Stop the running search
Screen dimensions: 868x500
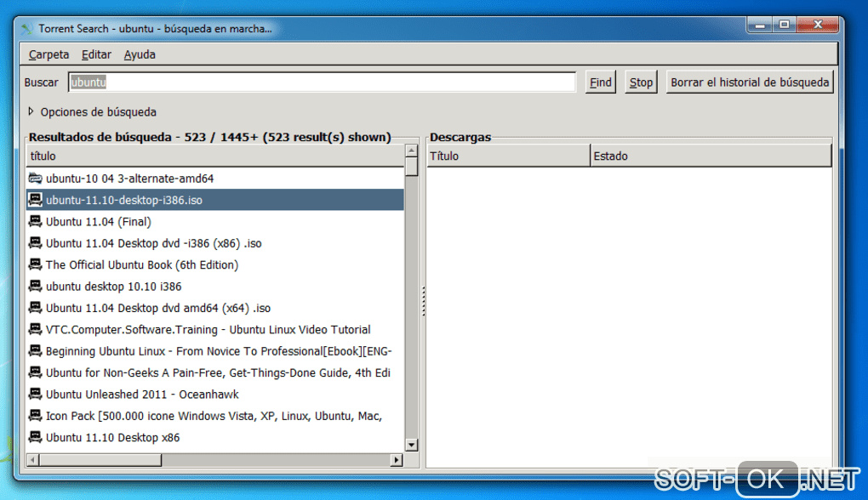click(641, 82)
